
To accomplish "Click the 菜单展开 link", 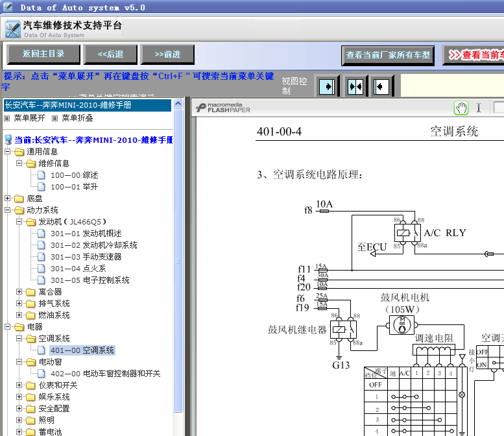I will 29,118.
